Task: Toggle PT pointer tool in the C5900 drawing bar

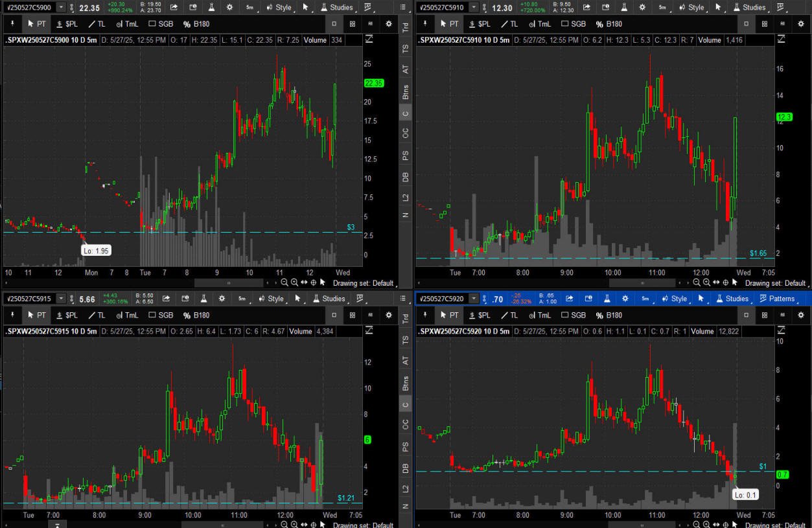Action: click(36, 23)
